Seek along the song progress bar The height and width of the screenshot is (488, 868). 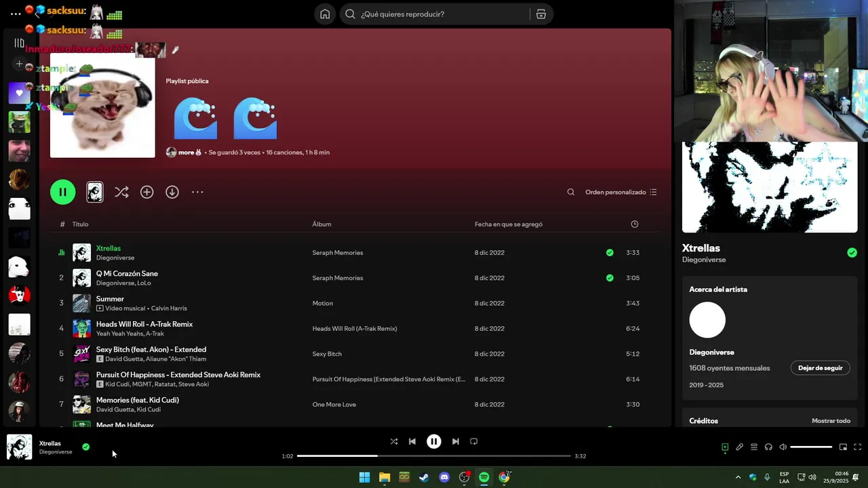(434, 456)
